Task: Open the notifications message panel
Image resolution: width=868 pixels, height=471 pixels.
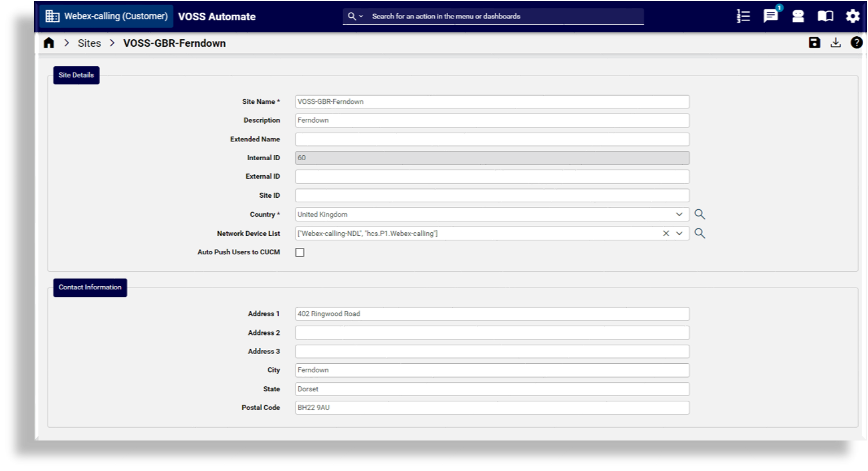Action: [x=770, y=16]
